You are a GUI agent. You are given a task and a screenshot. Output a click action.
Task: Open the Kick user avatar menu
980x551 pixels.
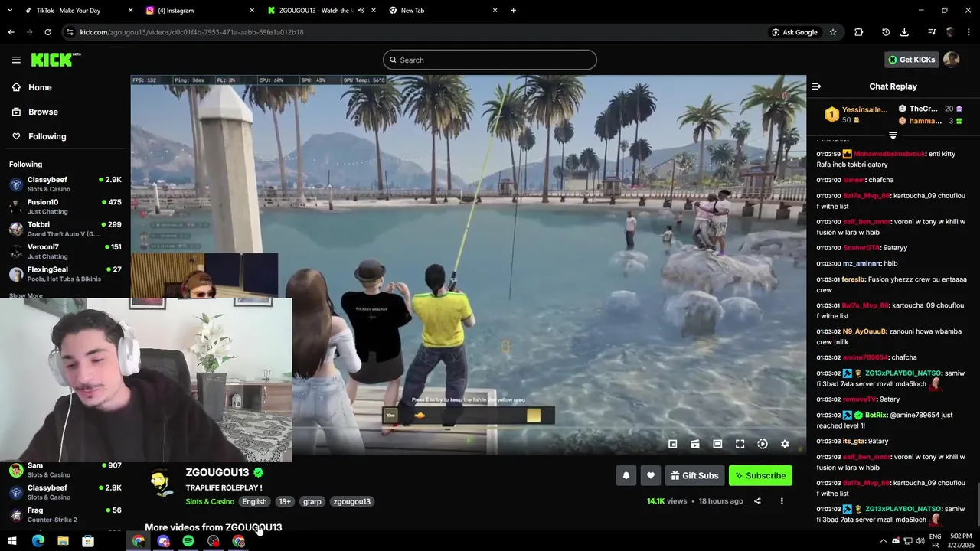tap(952, 60)
